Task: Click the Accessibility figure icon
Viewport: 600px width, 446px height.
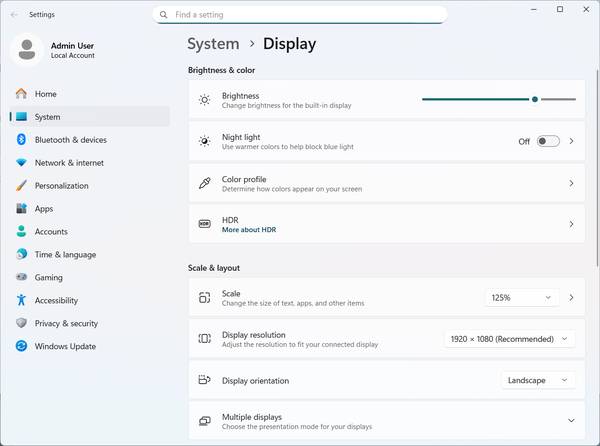Action: (x=21, y=300)
